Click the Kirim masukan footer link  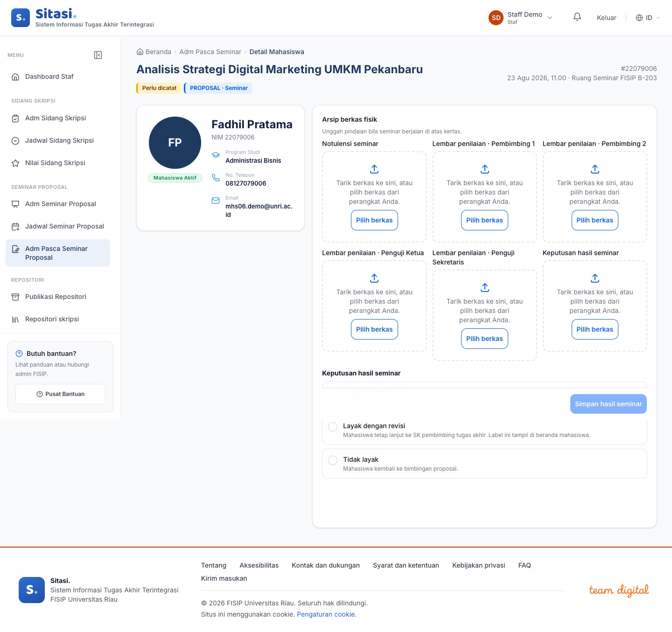[224, 578]
